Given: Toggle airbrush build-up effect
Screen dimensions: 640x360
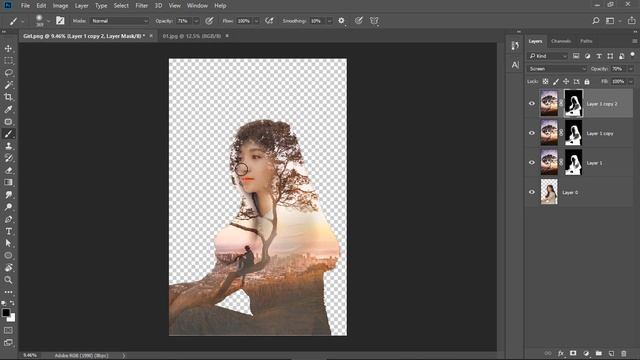Looking at the screenshot, I should 269,20.
